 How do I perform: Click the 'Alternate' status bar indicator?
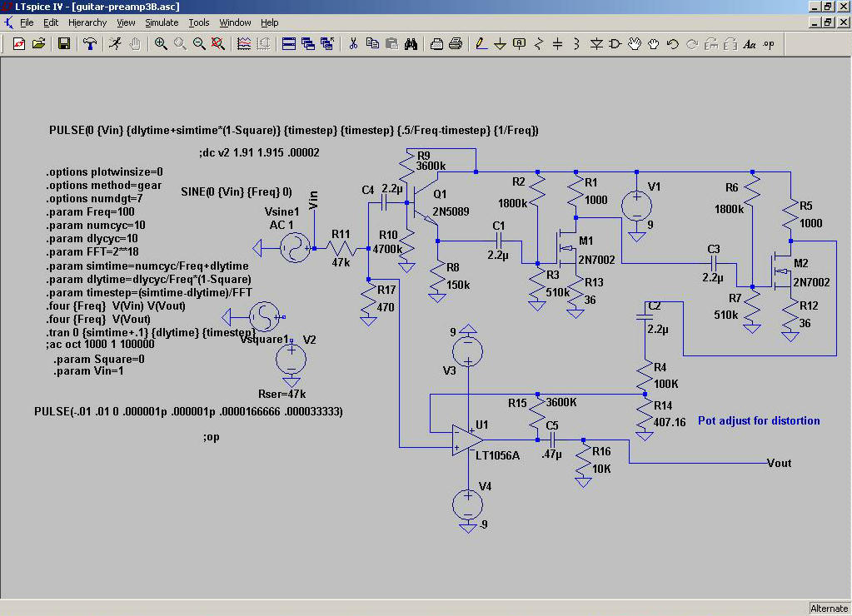[829, 609]
